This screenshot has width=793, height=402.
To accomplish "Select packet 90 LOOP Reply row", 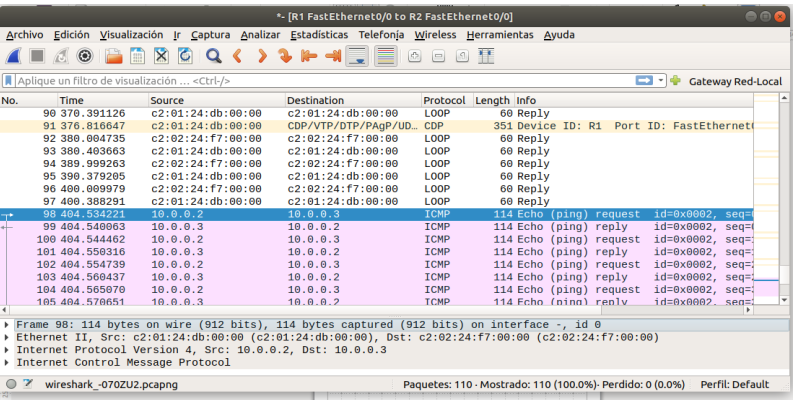I will coord(376,113).
